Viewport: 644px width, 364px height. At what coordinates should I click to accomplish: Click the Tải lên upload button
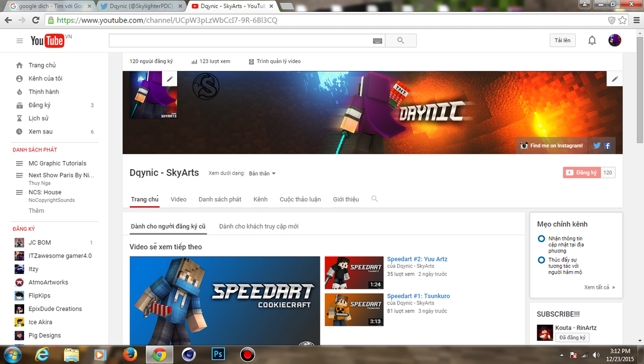coord(562,40)
